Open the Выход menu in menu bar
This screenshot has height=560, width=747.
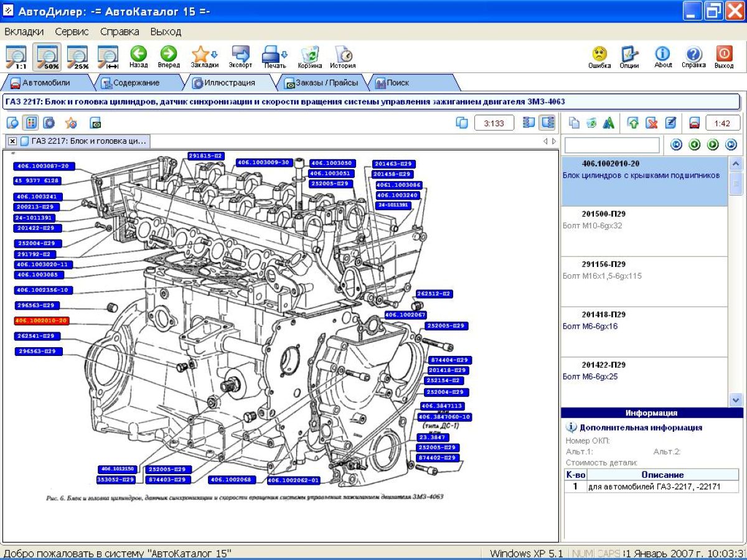[166, 31]
